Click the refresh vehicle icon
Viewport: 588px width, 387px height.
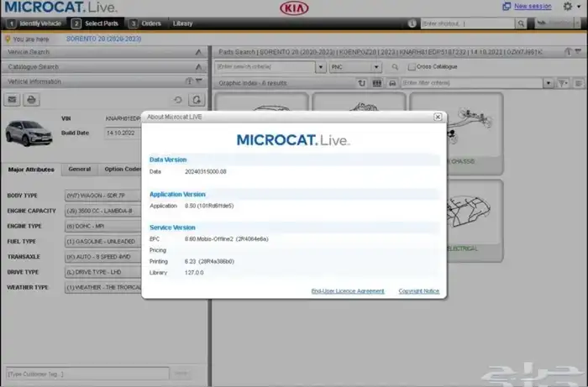click(x=197, y=100)
